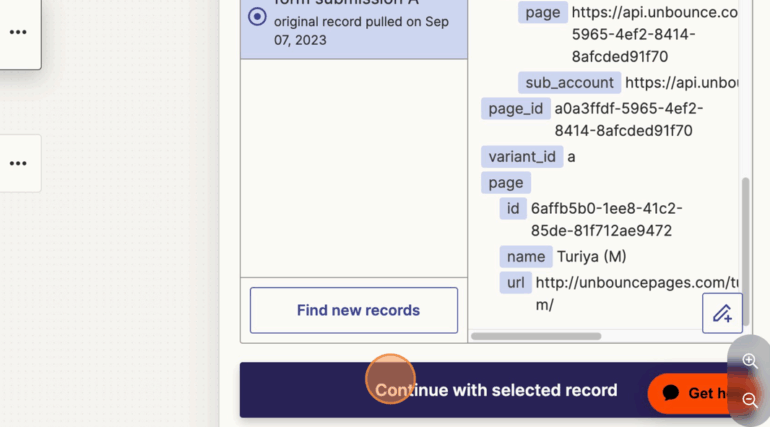
Task: Click the id field label under page
Action: pyautogui.click(x=513, y=208)
